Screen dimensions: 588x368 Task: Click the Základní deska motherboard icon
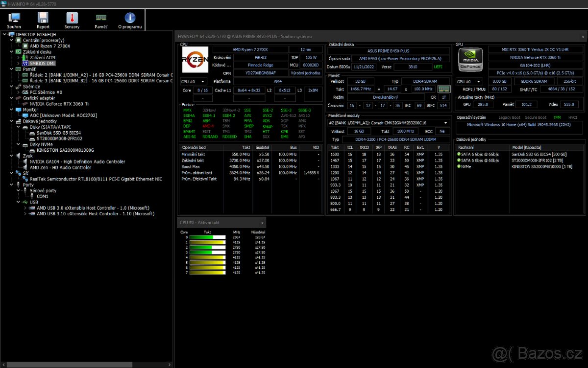pyautogui.click(x=19, y=52)
